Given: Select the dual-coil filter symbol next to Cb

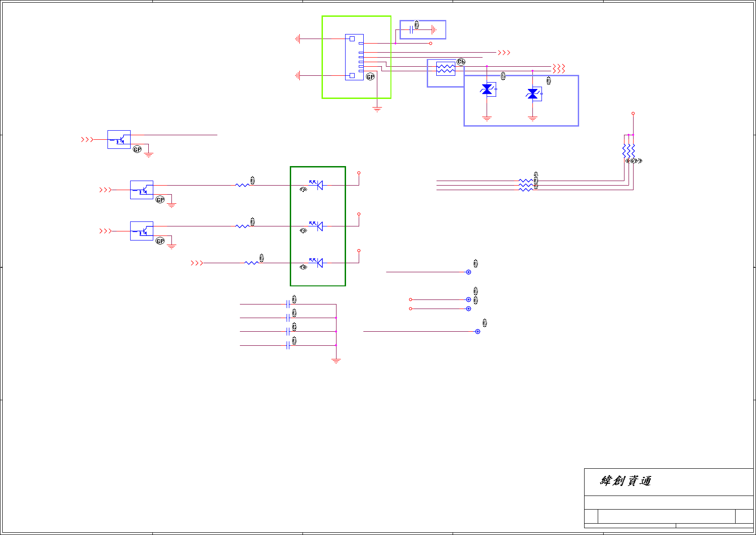Looking at the screenshot, I should point(445,69).
